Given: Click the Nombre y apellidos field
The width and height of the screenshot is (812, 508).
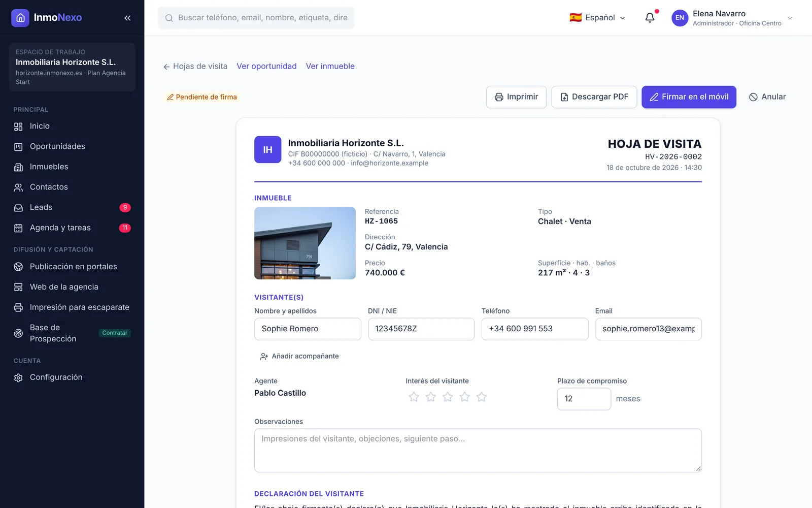Looking at the screenshot, I should pos(308,329).
